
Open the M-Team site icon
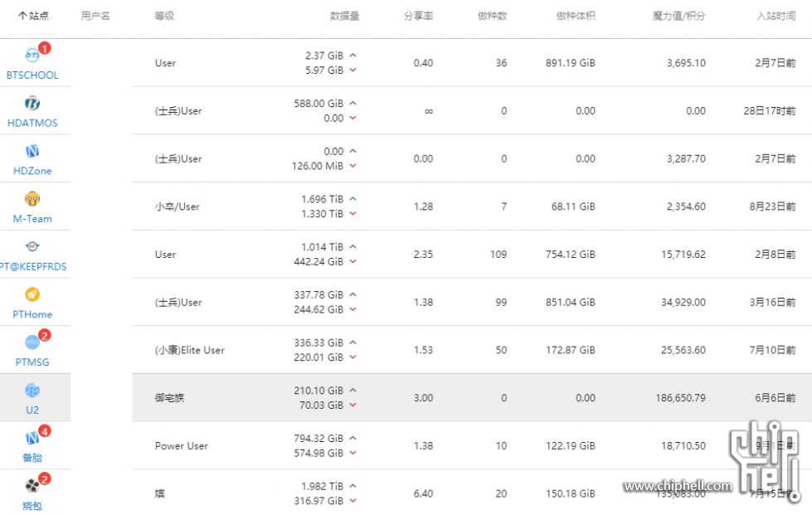click(32, 199)
